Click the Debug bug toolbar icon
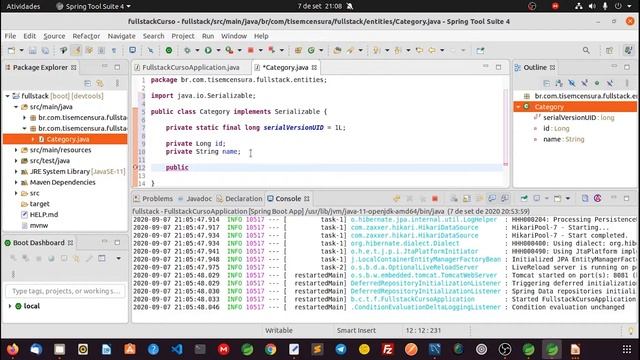Image resolution: width=640 pixels, height=360 pixels. 187,50
